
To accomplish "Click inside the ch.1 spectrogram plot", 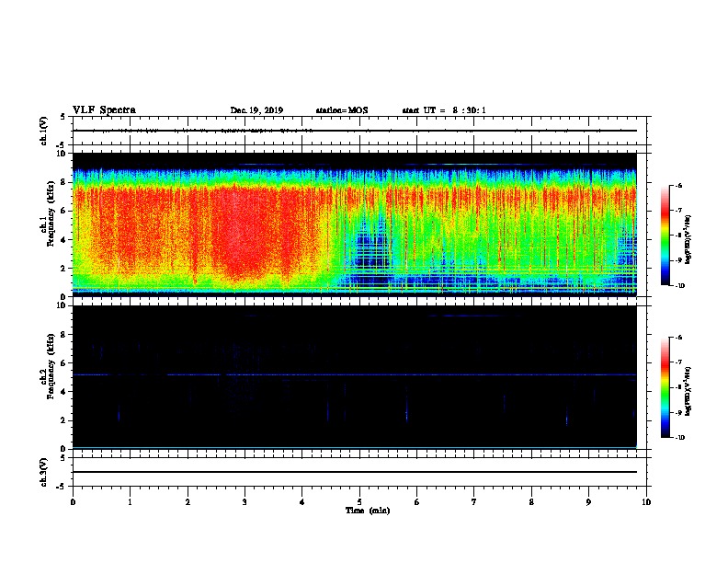I will (x=355, y=224).
